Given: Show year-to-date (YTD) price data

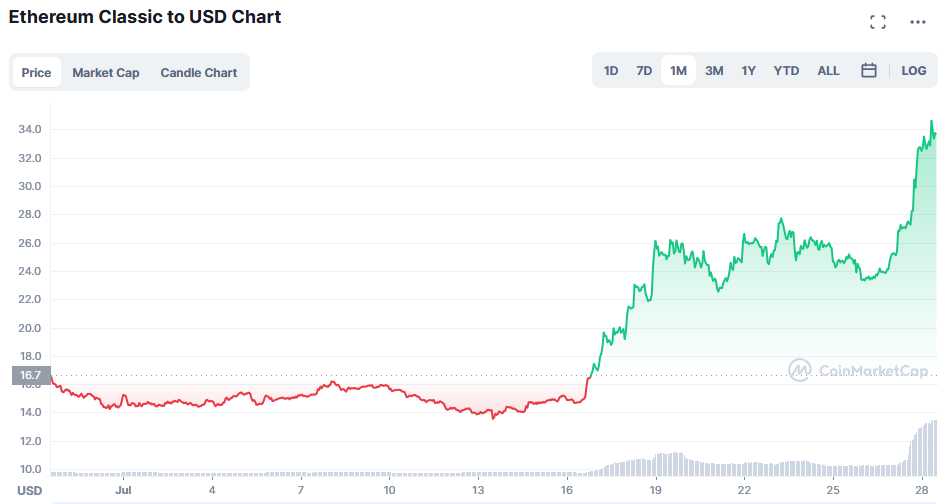Looking at the screenshot, I should pyautogui.click(x=787, y=71).
